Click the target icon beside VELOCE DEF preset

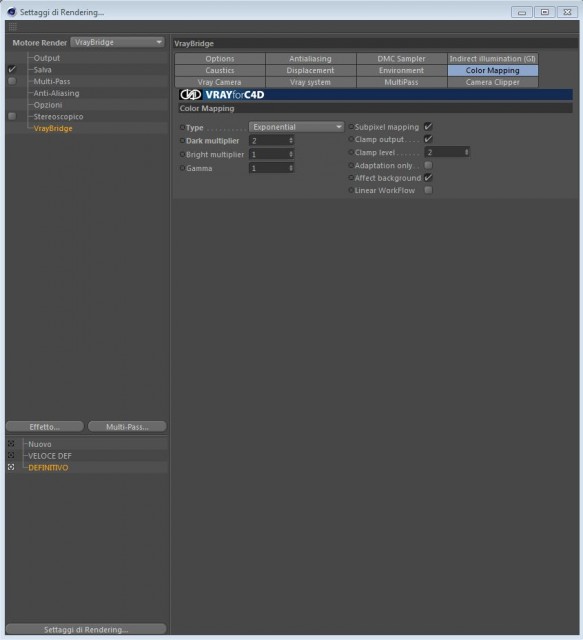point(11,455)
